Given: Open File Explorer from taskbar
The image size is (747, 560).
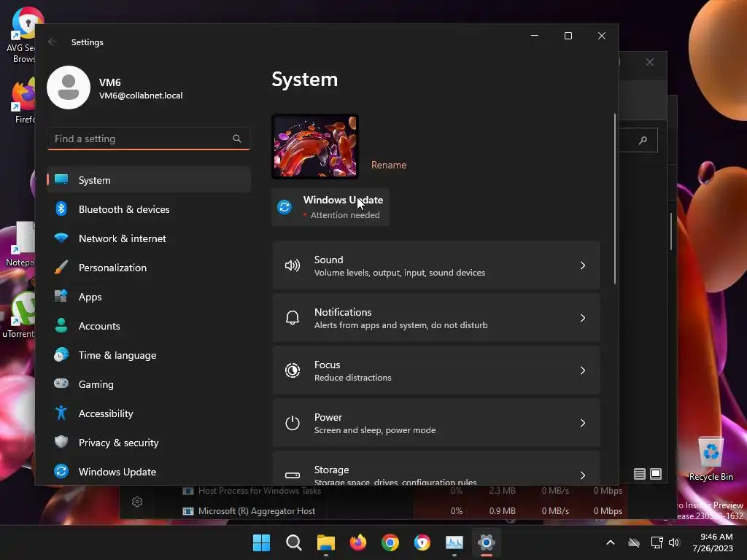Looking at the screenshot, I should pos(326,542).
